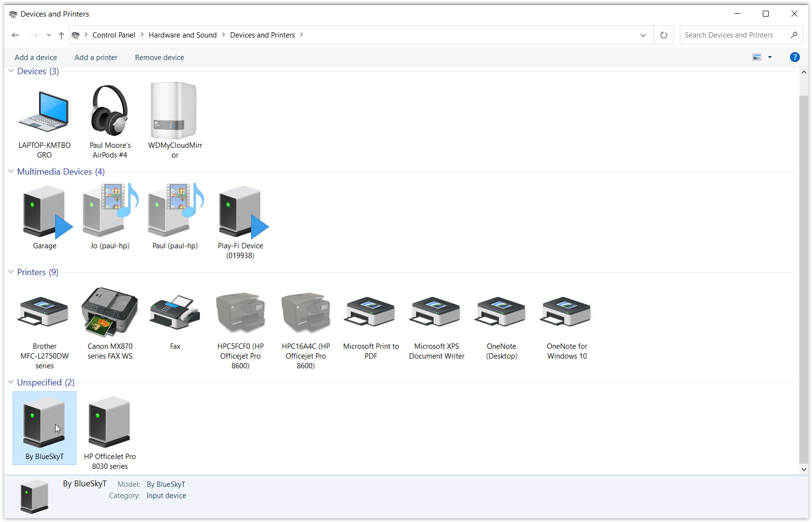Screen dimensions: 812x522
Task: Click the vertical scrollbar down arrow
Action: (804, 469)
